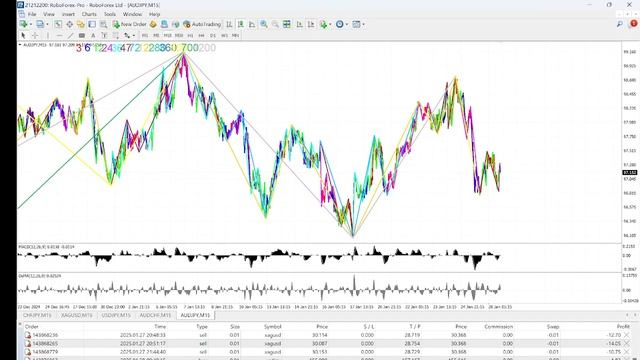Select the Horizontal Line drawing tool
The width and height of the screenshot is (640, 360).
(59, 36)
